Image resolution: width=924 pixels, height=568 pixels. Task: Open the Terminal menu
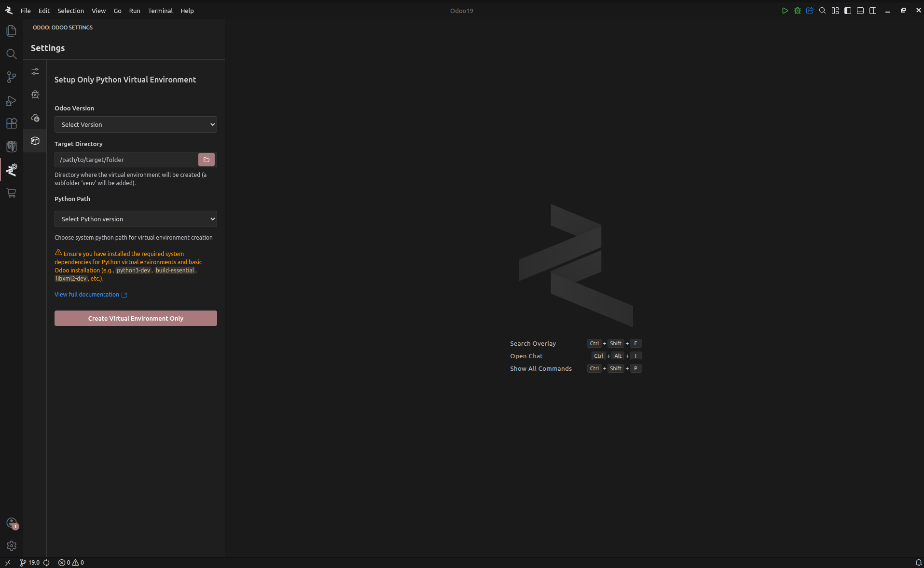[160, 11]
